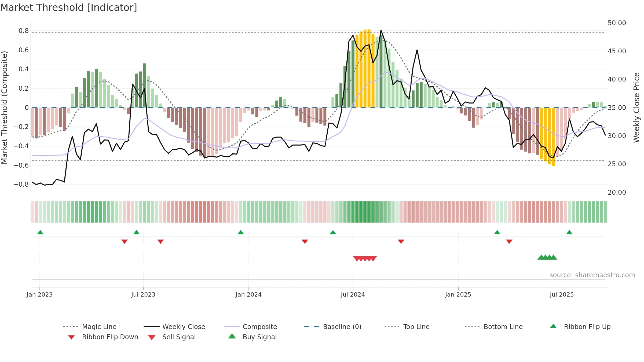
Task: Select the Ribbon Flip Up marker above Jan 2023
Action: 40,232
